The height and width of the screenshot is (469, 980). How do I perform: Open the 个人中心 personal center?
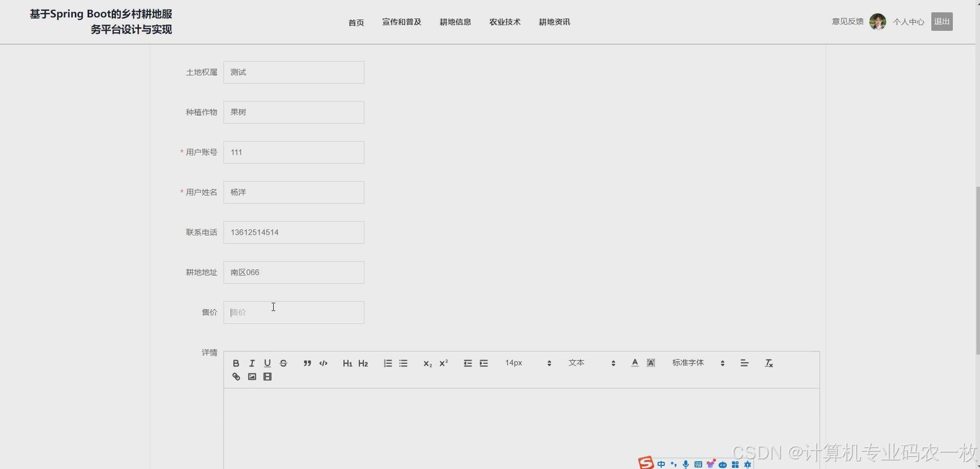pyautogui.click(x=909, y=22)
